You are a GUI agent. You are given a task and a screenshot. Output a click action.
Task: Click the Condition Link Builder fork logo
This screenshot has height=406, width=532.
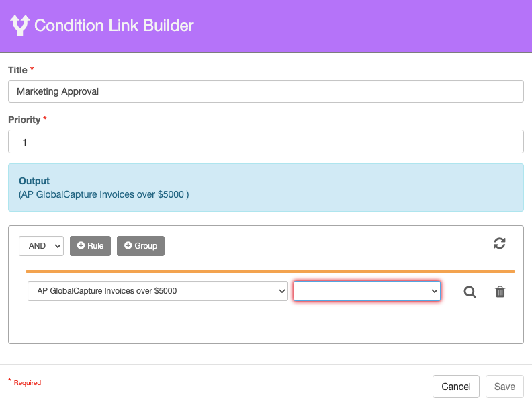point(20,26)
